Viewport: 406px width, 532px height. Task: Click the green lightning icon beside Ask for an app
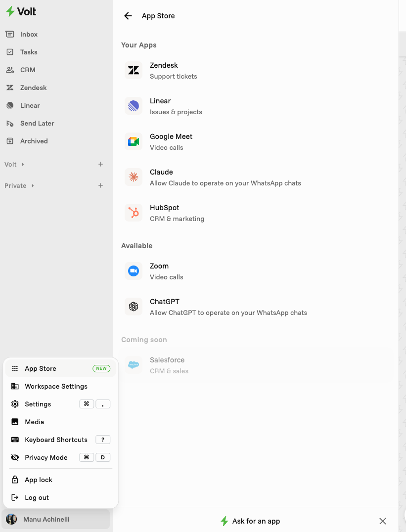tap(225, 521)
